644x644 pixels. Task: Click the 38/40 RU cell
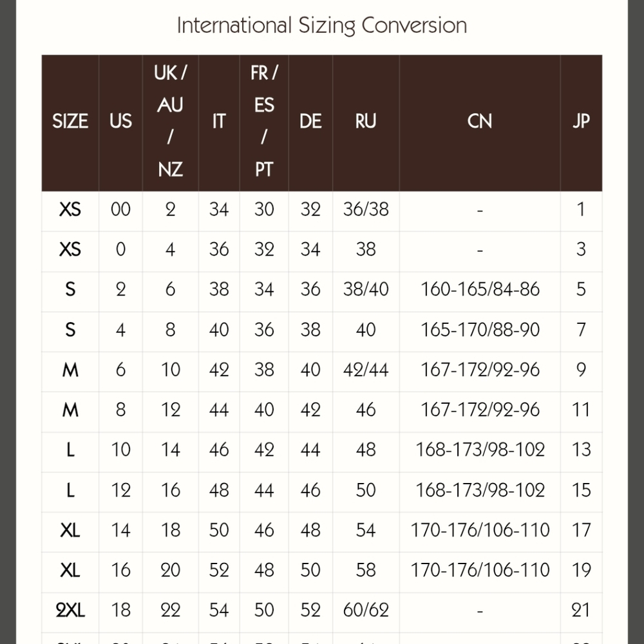coord(366,289)
